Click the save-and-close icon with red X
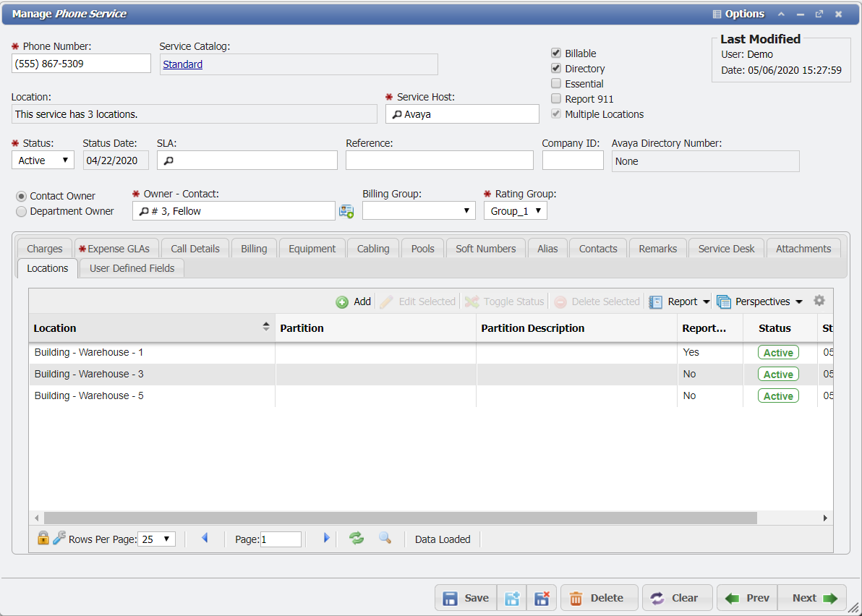862x616 pixels. 542,598
